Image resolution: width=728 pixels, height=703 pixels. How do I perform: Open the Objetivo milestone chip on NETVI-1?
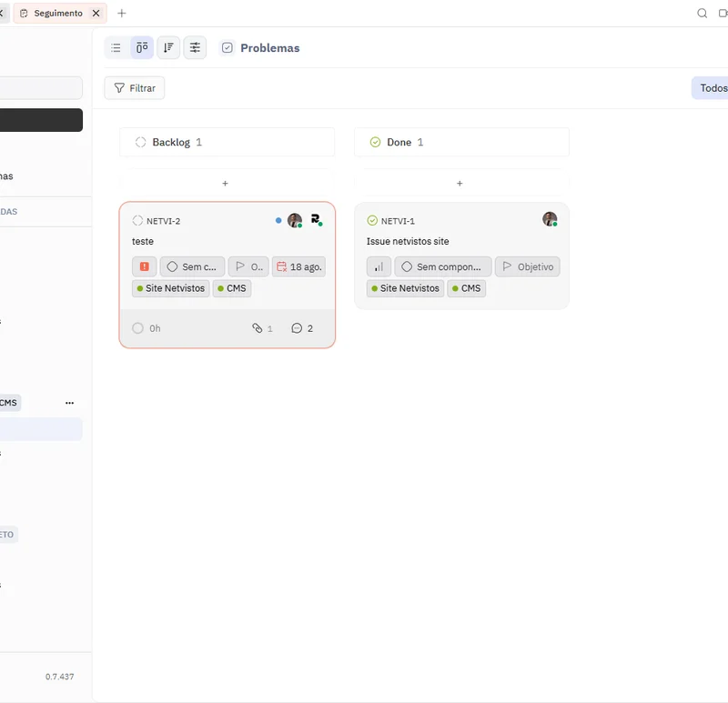coord(528,266)
